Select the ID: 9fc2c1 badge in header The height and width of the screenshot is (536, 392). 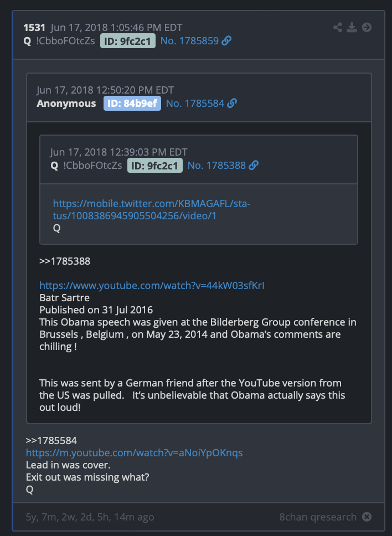[x=128, y=40]
